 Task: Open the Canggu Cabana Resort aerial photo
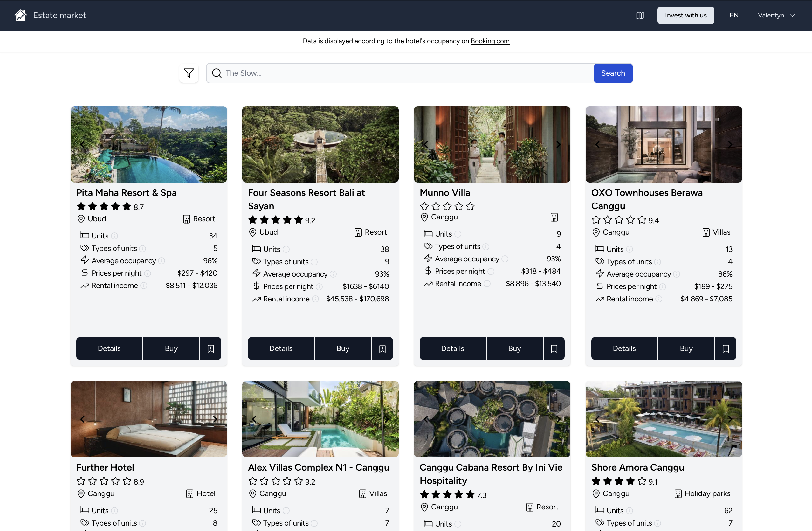(x=492, y=419)
